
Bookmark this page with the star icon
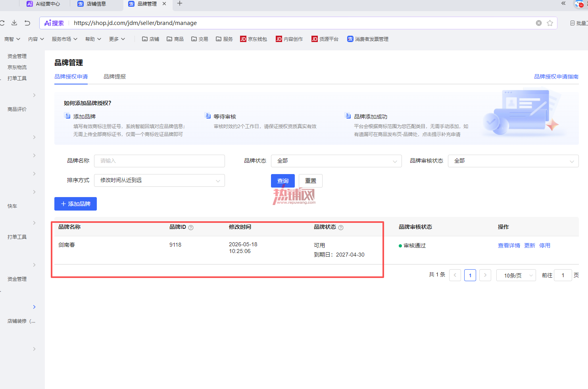tap(550, 23)
